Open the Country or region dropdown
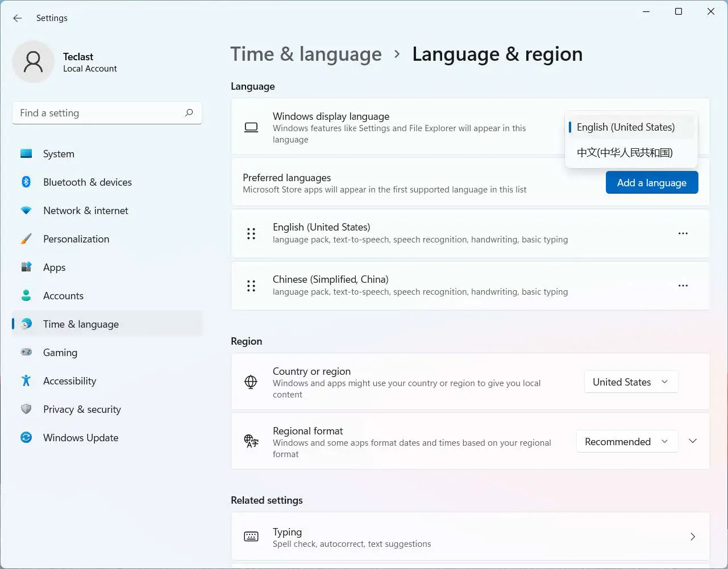Image resolution: width=728 pixels, height=569 pixels. (x=631, y=382)
